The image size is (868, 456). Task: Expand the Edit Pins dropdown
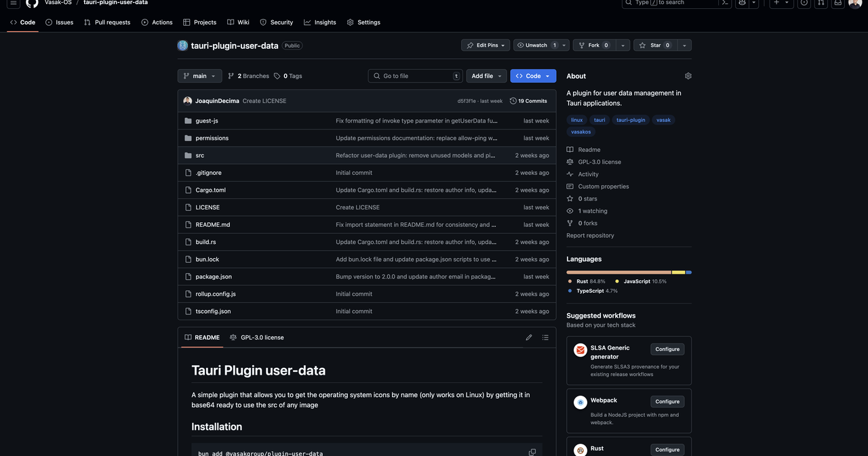pyautogui.click(x=486, y=45)
